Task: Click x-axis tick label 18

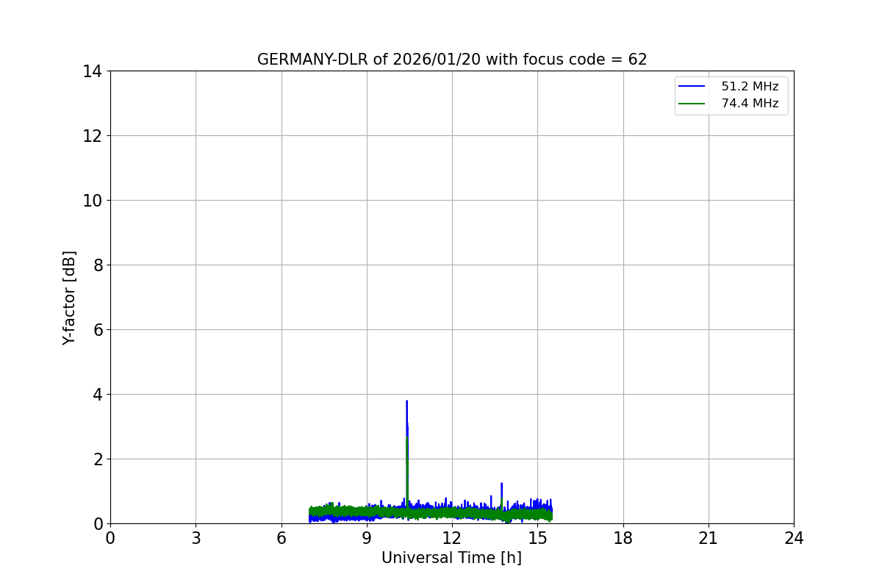Action: [623, 538]
